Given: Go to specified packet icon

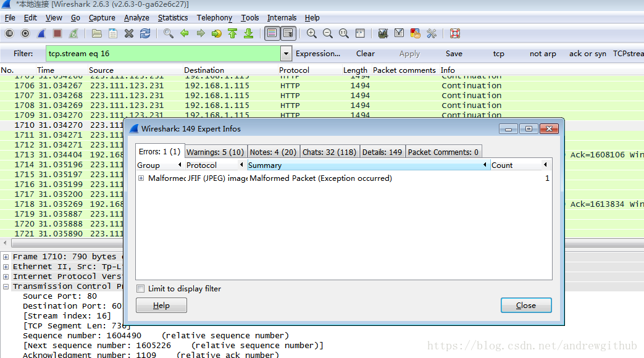Looking at the screenshot, I should point(217,33).
